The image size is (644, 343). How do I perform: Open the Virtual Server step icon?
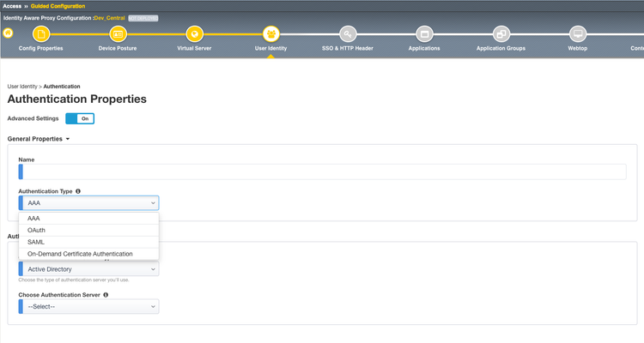coord(194,34)
